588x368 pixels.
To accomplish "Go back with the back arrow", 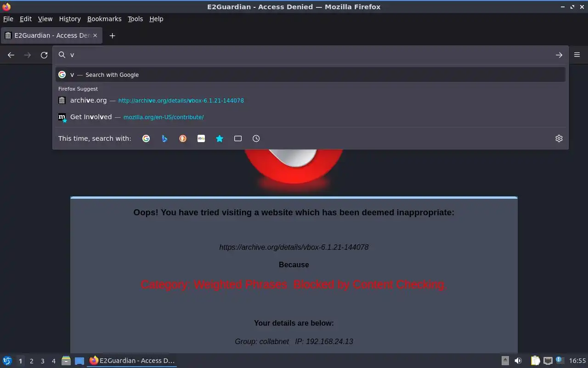I will coord(11,55).
